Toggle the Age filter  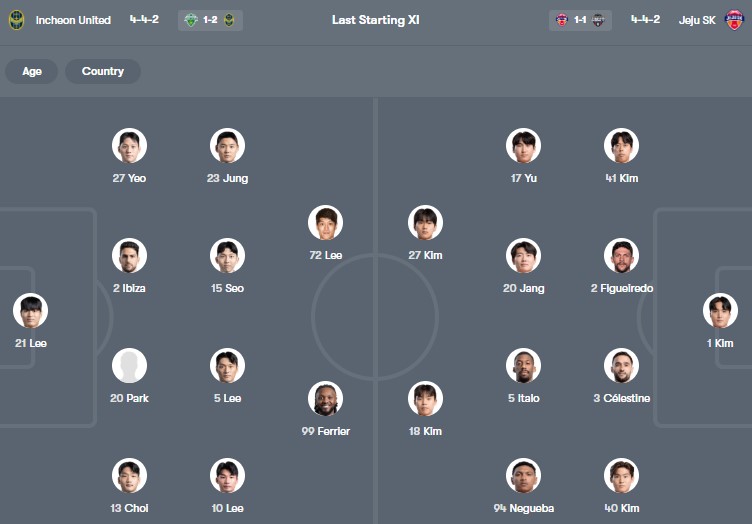pos(32,72)
